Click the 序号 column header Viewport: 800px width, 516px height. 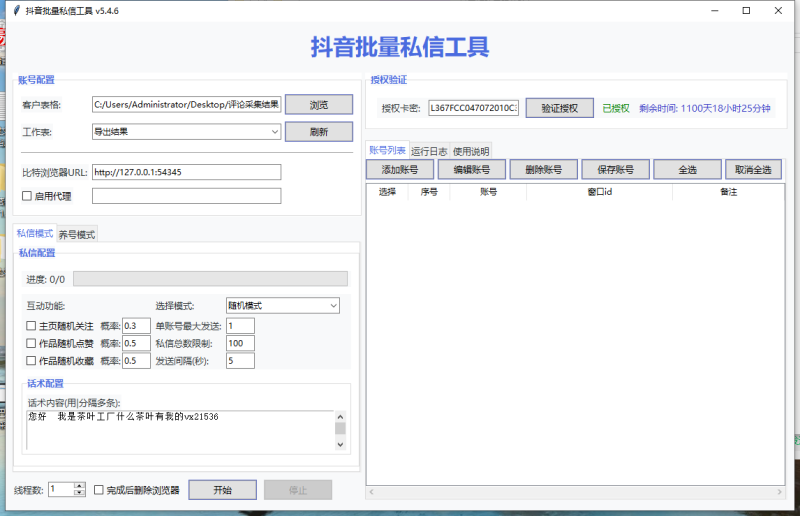429,192
